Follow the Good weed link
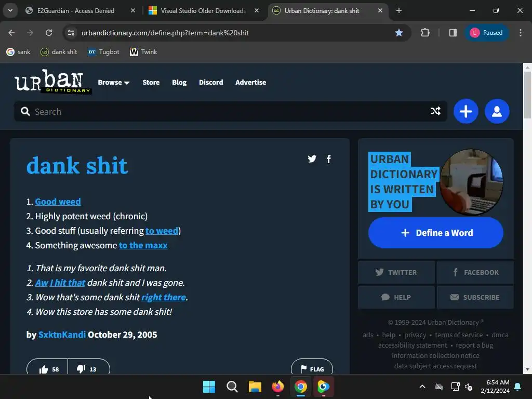 [x=58, y=202]
